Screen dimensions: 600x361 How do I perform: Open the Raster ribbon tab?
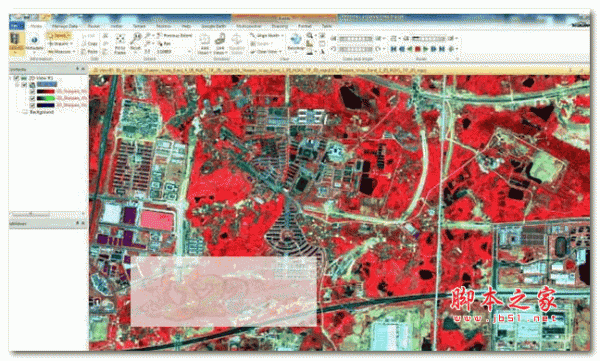coord(94,26)
